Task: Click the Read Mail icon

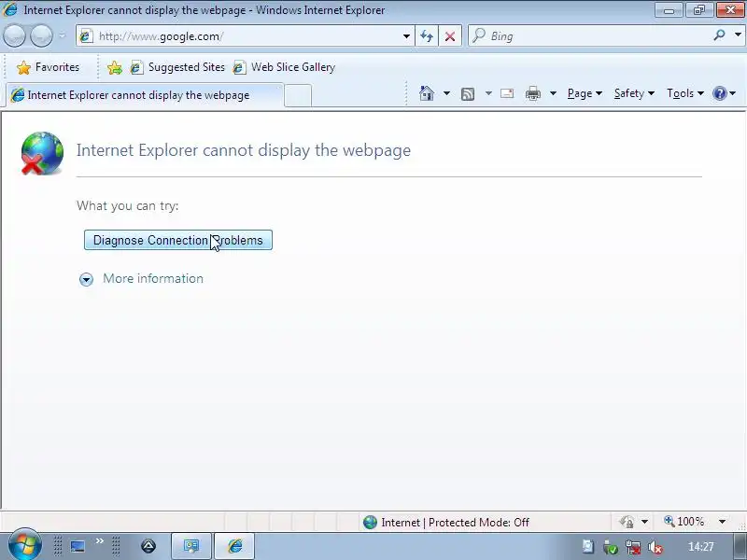Action: tap(507, 93)
